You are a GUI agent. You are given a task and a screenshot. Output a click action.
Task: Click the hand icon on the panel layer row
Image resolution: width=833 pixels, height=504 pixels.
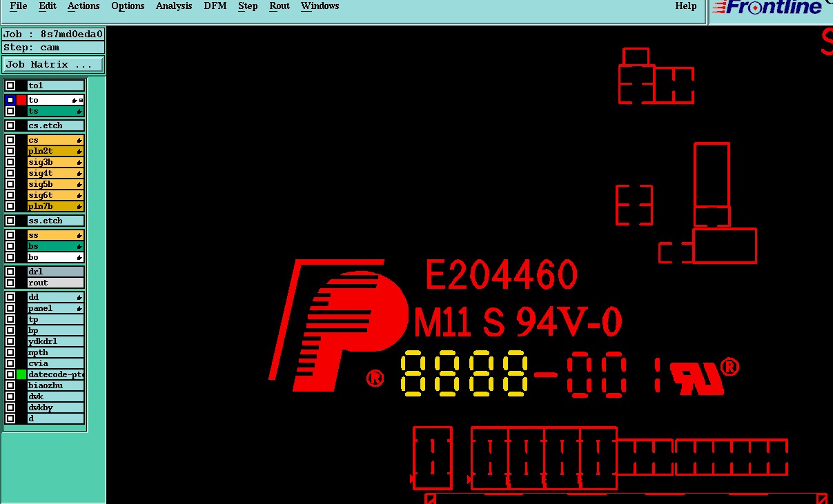click(79, 309)
